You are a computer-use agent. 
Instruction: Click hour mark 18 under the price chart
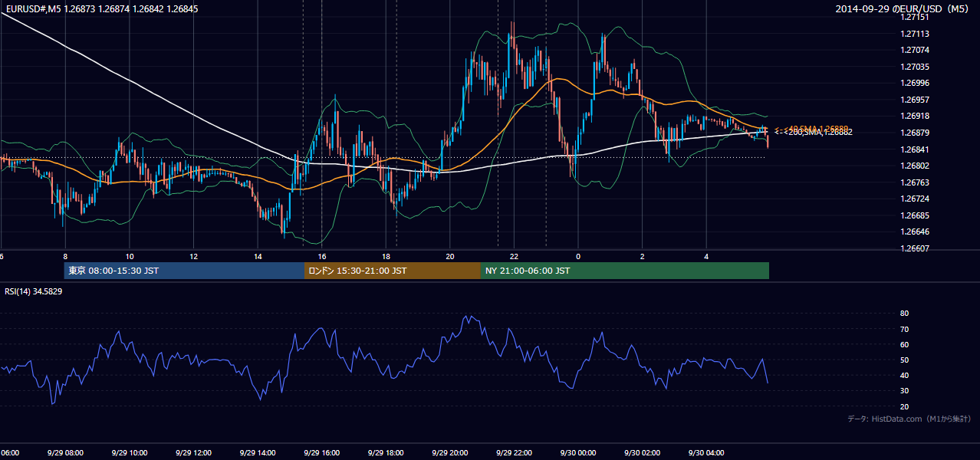tap(386, 256)
